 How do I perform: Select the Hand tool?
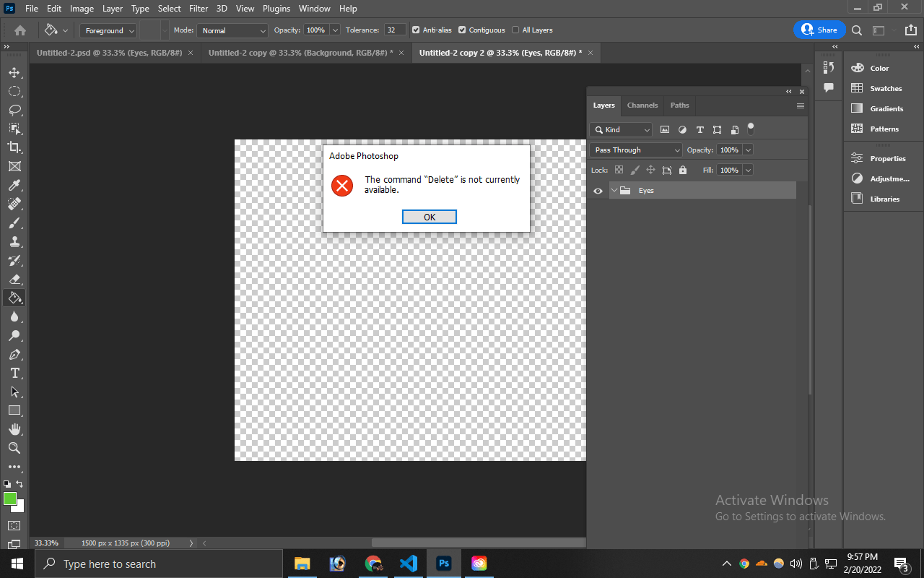pyautogui.click(x=14, y=429)
